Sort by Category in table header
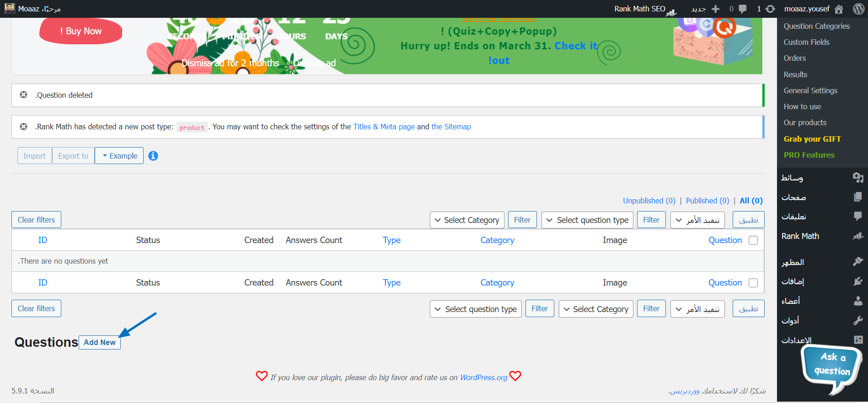This screenshot has width=868, height=403. point(498,240)
